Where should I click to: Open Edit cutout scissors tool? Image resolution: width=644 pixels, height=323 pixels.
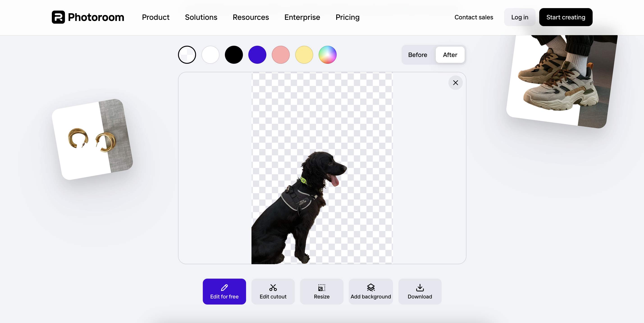273,291
